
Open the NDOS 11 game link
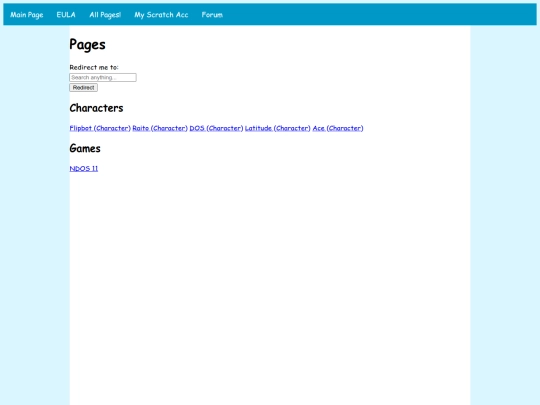[84, 168]
